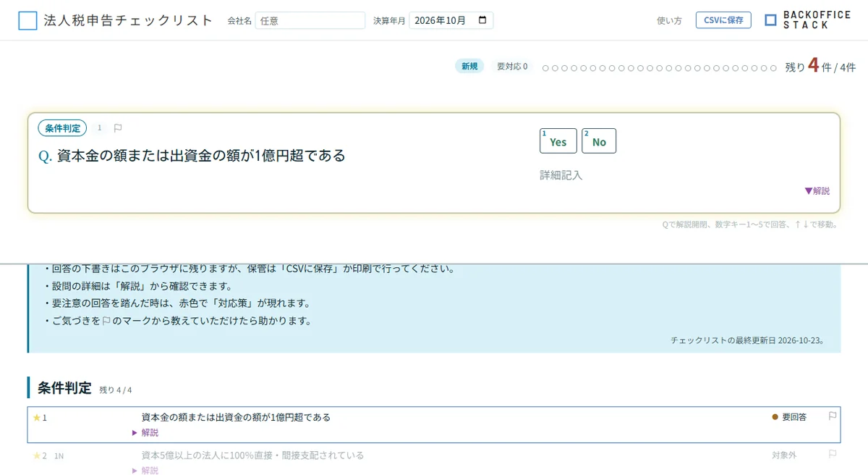
Task: Select the 要対応 0 filter badge
Action: coord(512,67)
